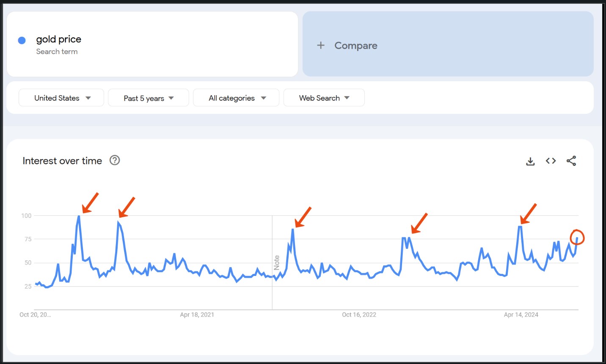The image size is (606, 364).
Task: Open the United States region dropdown
Action: (x=61, y=98)
